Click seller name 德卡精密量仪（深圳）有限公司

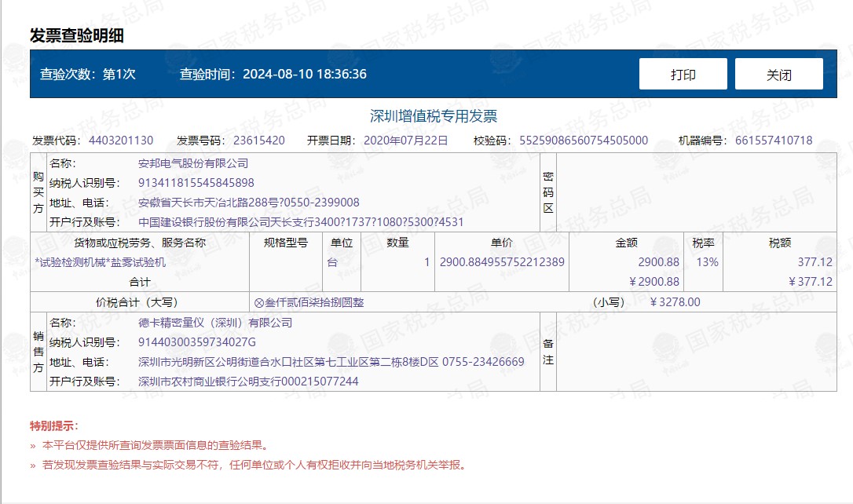(x=215, y=323)
